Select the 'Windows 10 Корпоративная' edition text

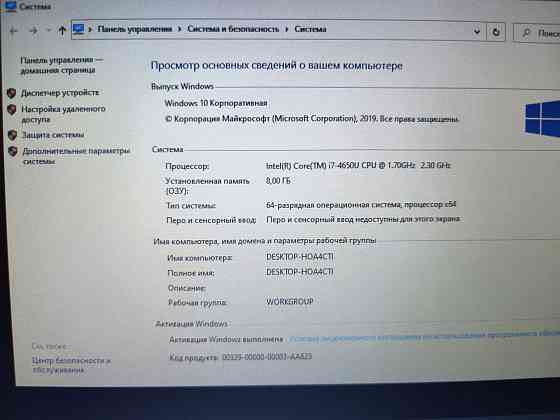tap(216, 103)
